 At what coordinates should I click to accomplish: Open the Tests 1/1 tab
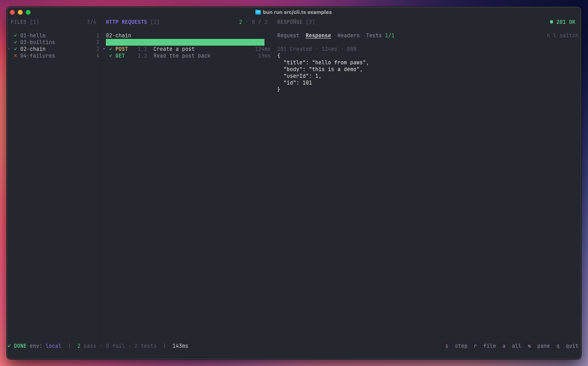[x=380, y=36]
